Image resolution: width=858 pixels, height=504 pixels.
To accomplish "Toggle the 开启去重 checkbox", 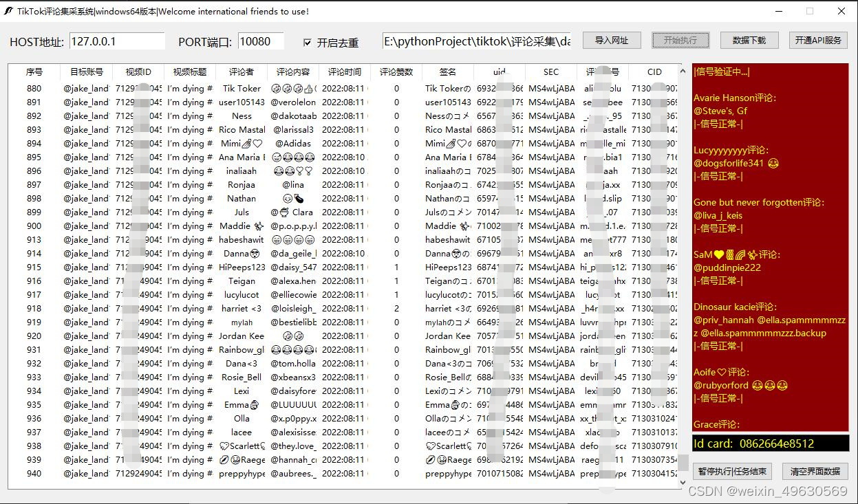I will pos(308,43).
